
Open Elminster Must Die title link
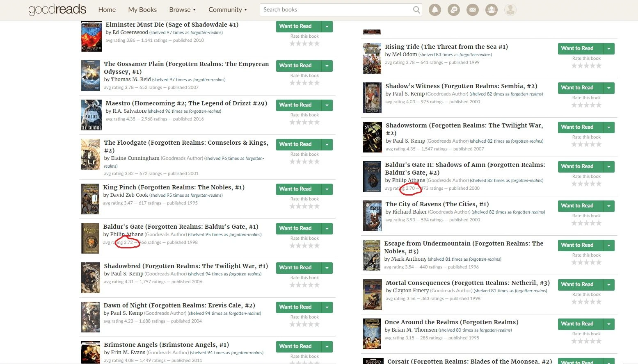tap(172, 25)
